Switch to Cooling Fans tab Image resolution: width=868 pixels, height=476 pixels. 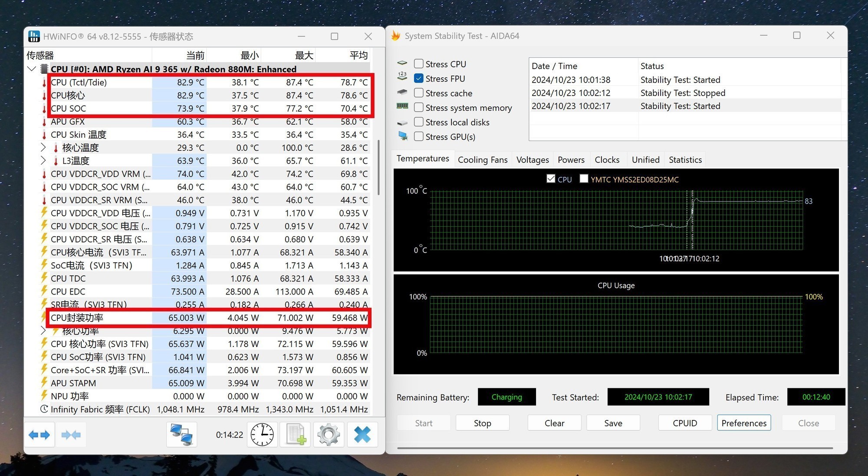point(483,159)
